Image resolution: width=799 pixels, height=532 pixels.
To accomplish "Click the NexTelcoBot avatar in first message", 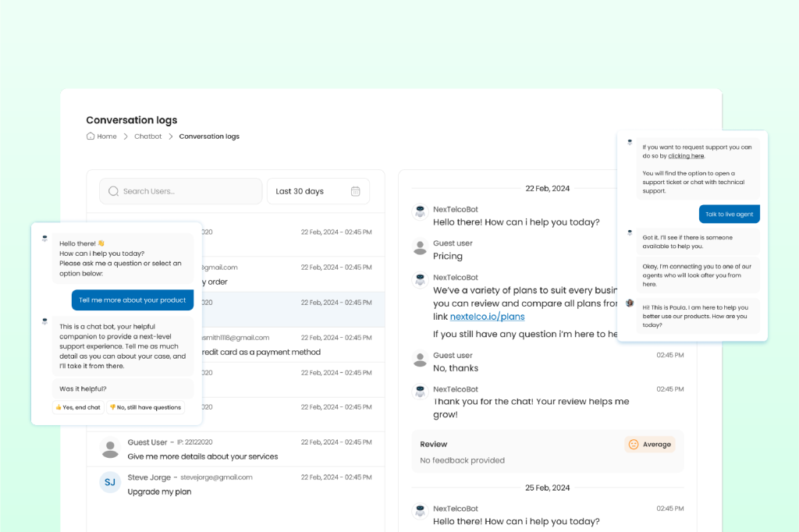I will pyautogui.click(x=421, y=211).
